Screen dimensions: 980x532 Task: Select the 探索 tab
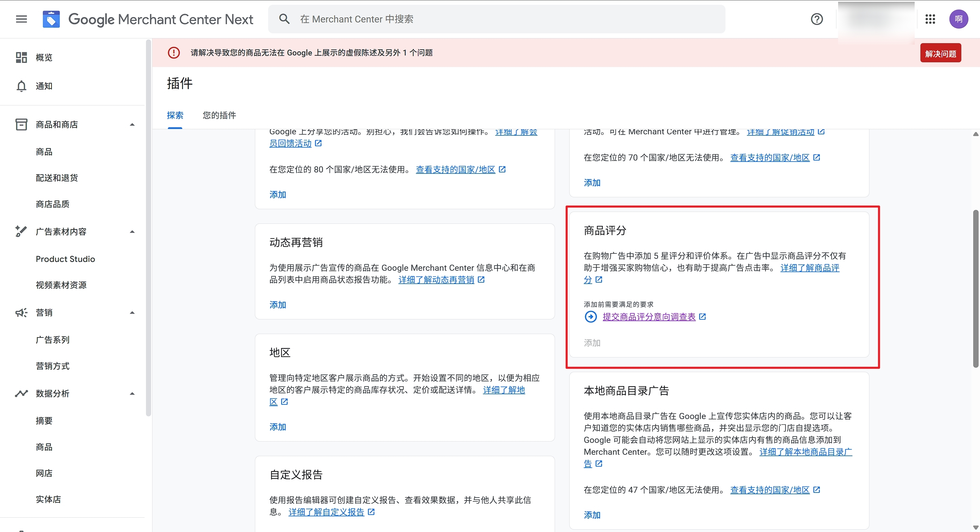click(175, 115)
